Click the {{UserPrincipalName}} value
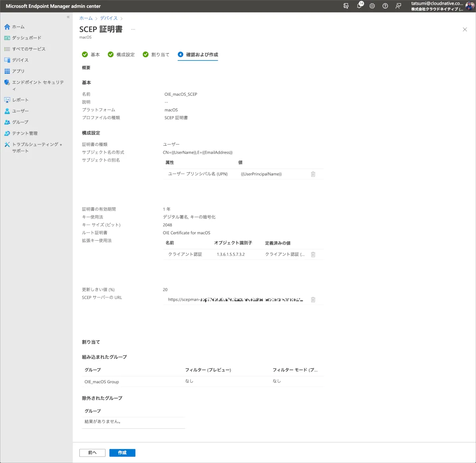This screenshot has height=463, width=476. point(261,174)
